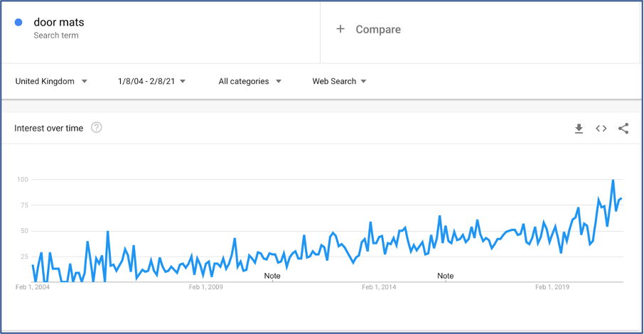The width and height of the screenshot is (644, 334).
Task: Add a comparison term via Compare
Action: pyautogui.click(x=378, y=29)
